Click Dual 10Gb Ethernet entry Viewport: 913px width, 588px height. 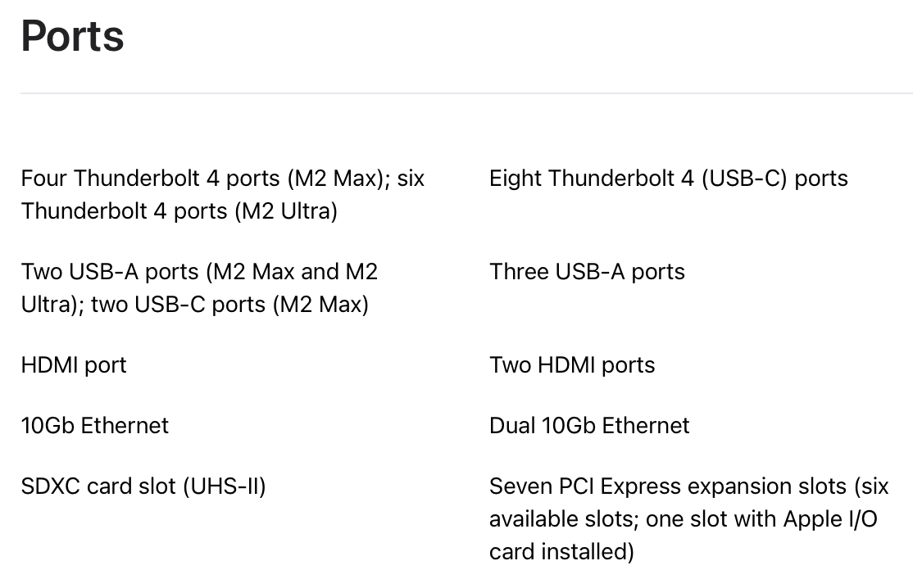tap(589, 426)
